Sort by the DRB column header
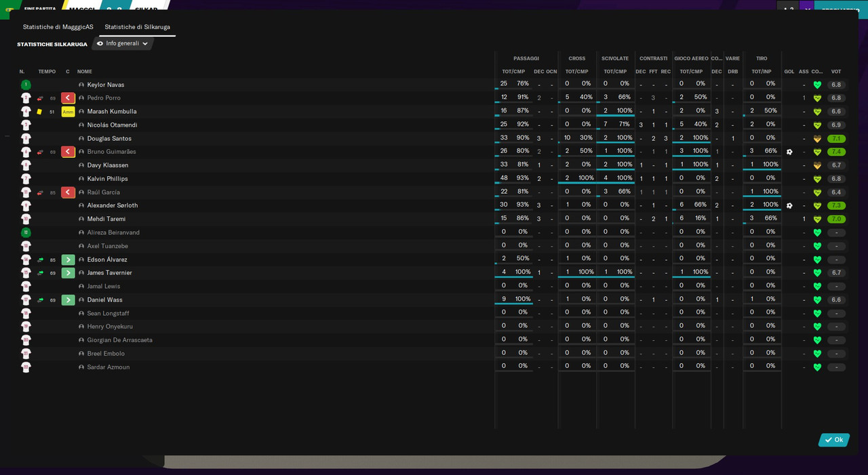 (x=733, y=72)
